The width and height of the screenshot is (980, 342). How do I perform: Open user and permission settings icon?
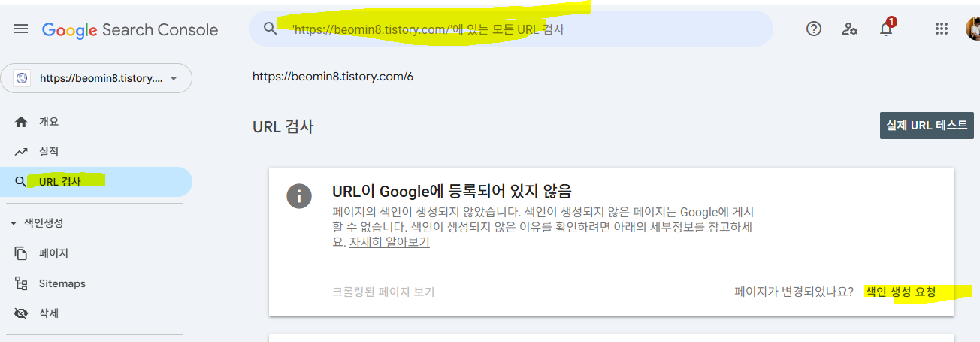pos(850,29)
